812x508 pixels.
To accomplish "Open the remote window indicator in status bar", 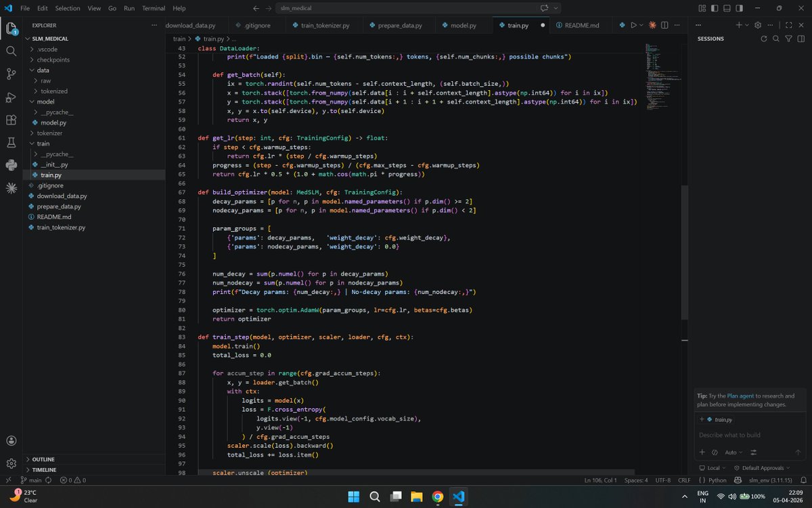I will [x=7, y=480].
